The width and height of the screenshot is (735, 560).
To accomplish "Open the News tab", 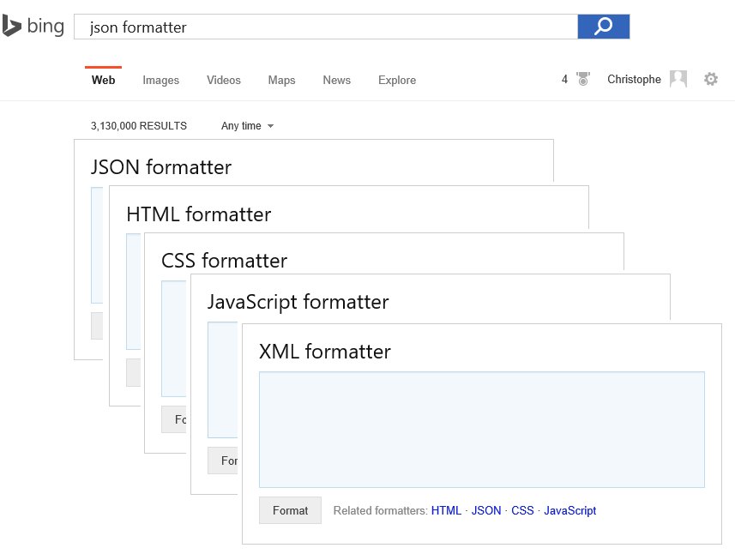I will click(336, 80).
